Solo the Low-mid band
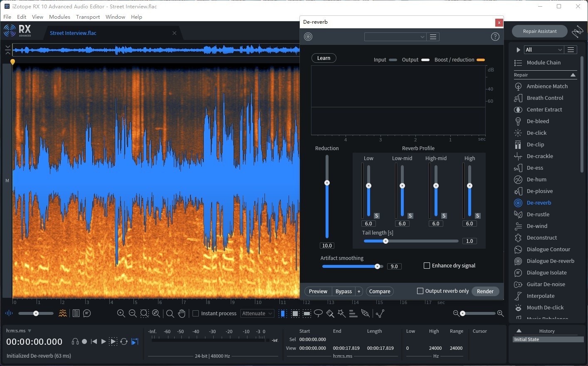 pyautogui.click(x=410, y=216)
